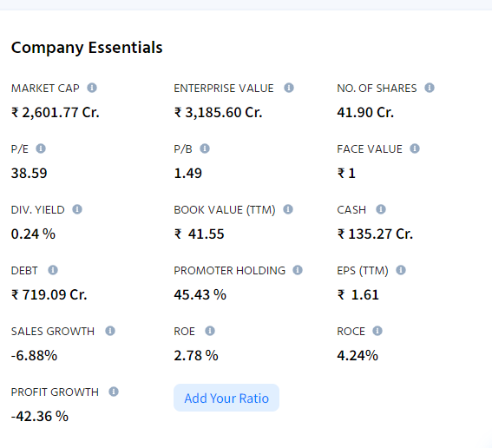Click the market cap value ₹ 2,601.77 Cr.

[56, 113]
